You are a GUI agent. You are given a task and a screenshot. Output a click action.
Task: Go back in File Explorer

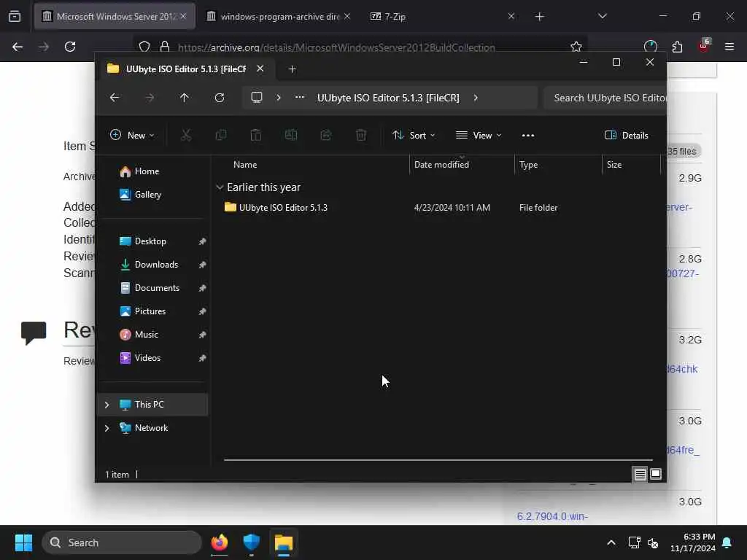point(115,98)
